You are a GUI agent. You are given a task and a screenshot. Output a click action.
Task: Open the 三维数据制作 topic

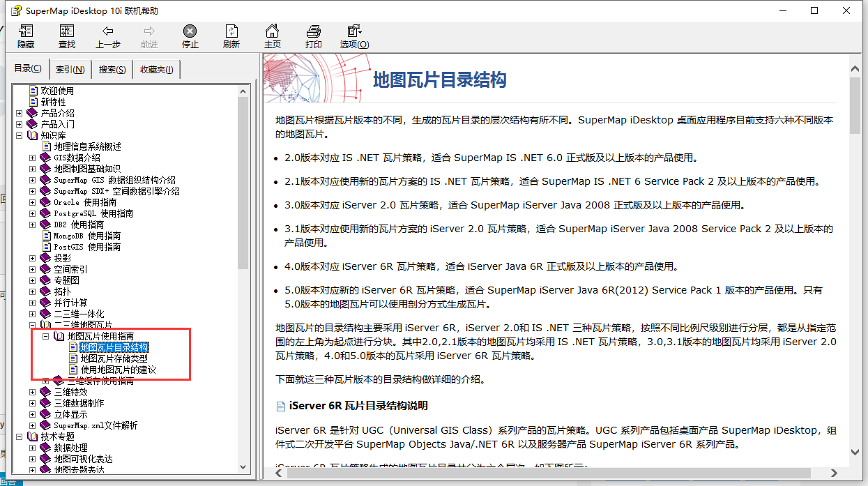point(79,403)
